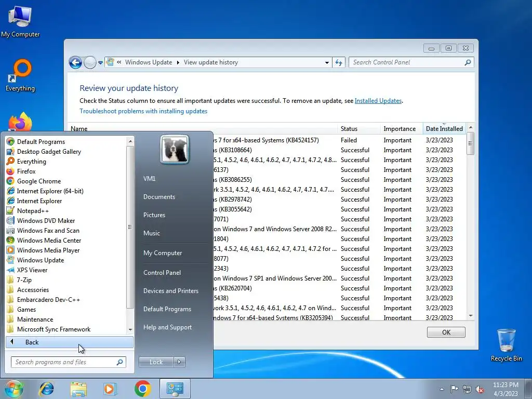Screen dimensions: 532x399
Task: Open Default Programs from the Start menu programs list
Action: click(41, 142)
